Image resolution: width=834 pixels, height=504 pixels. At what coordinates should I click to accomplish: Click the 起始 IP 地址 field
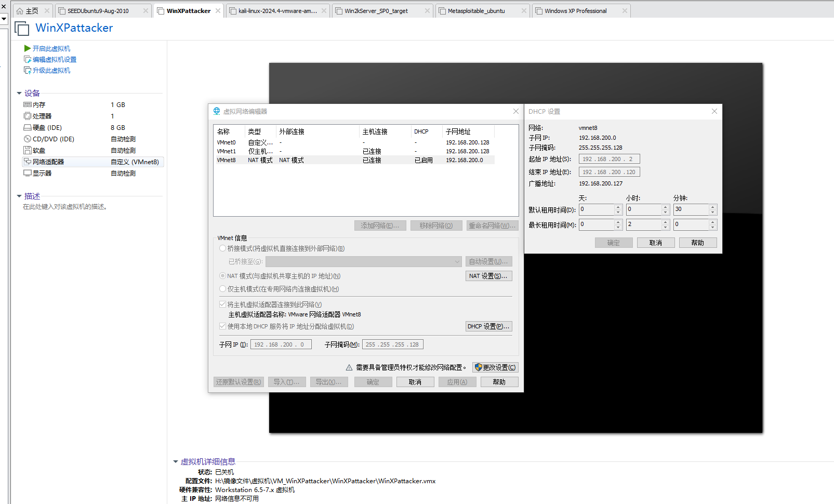[x=609, y=159]
